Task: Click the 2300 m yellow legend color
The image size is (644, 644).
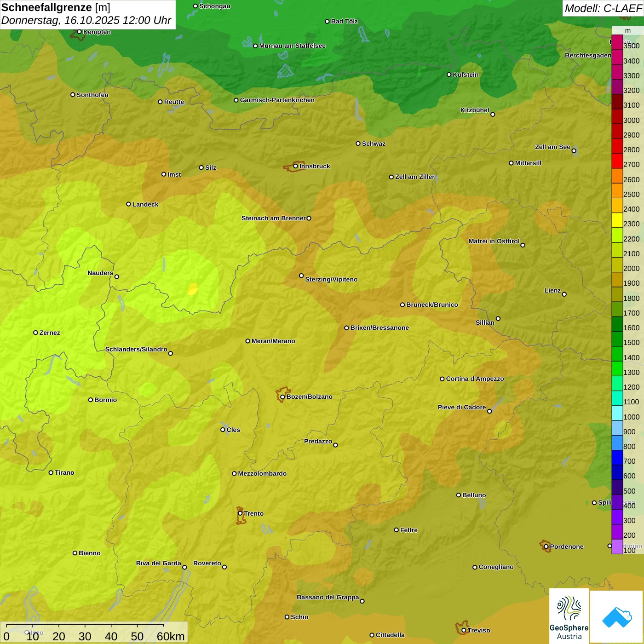Action: (x=617, y=220)
